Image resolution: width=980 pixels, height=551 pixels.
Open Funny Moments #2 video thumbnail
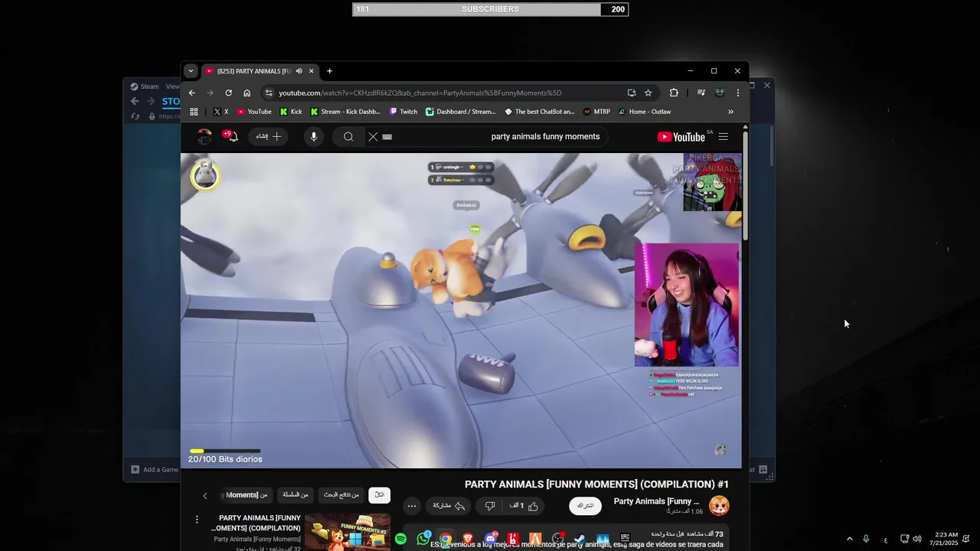click(x=348, y=532)
